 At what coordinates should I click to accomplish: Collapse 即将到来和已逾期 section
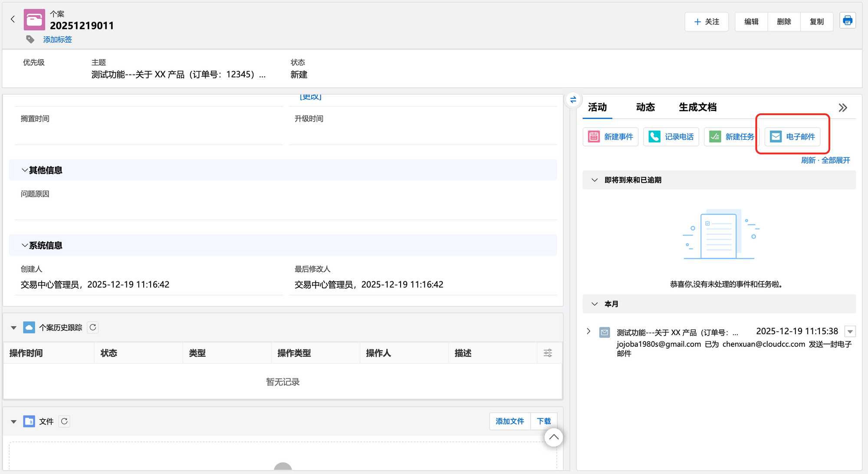pyautogui.click(x=595, y=180)
